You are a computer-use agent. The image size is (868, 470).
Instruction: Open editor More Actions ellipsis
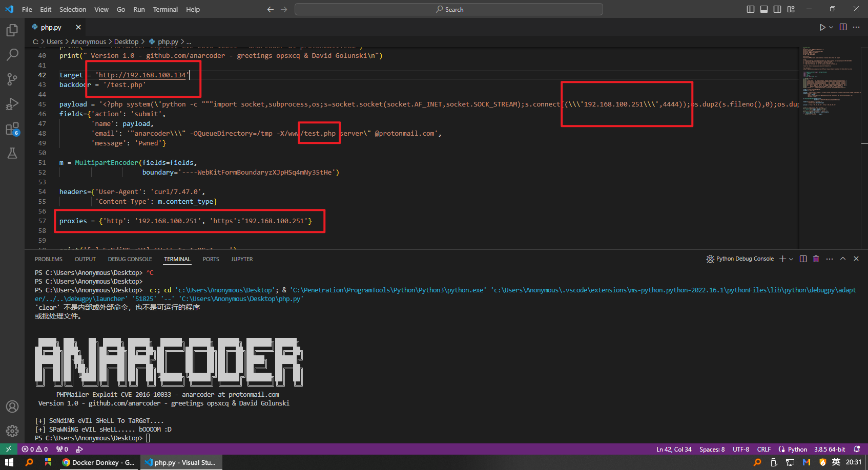click(856, 27)
